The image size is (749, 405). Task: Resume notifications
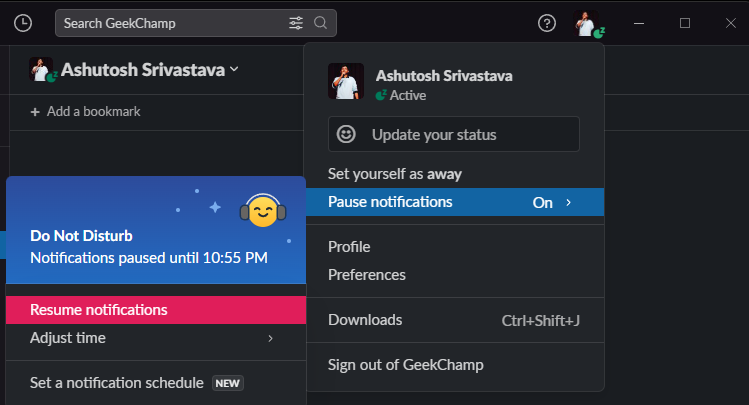pyautogui.click(x=98, y=310)
